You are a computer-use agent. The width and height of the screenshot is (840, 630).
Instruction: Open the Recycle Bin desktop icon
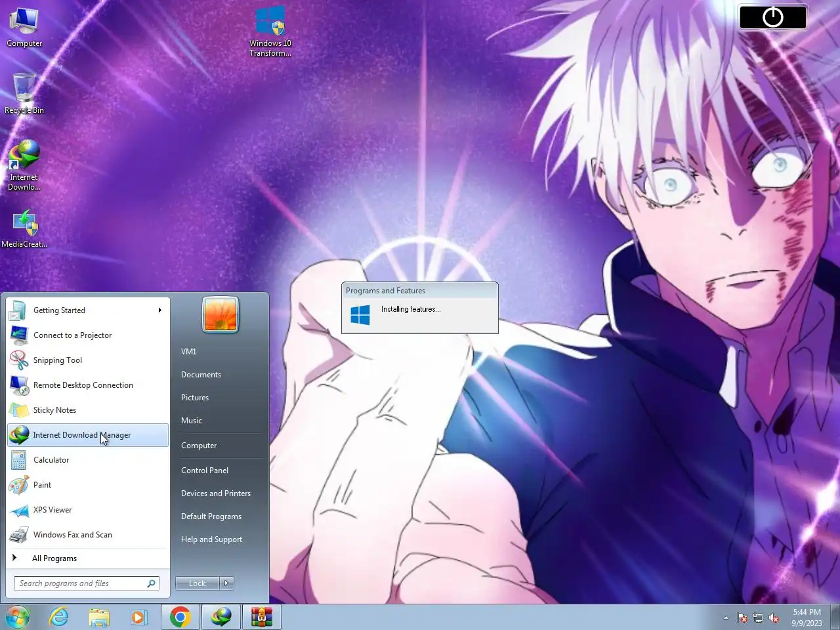[24, 93]
